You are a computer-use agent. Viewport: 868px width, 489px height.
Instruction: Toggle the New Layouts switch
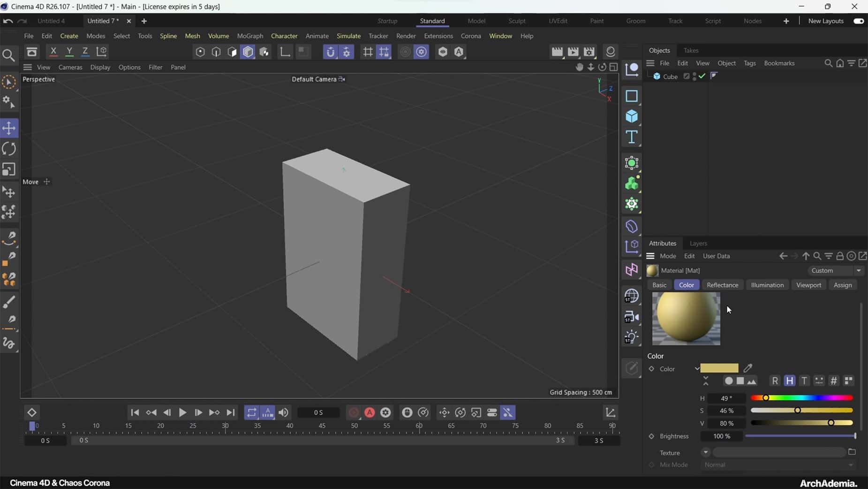(859, 21)
